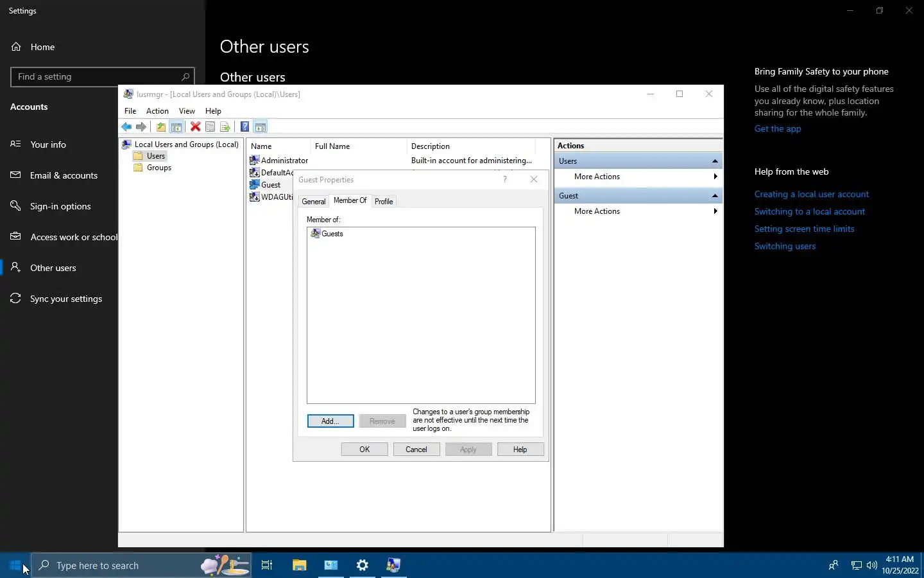The image size is (924, 578).
Task: Open File Explorer from the taskbar
Action: 299,565
